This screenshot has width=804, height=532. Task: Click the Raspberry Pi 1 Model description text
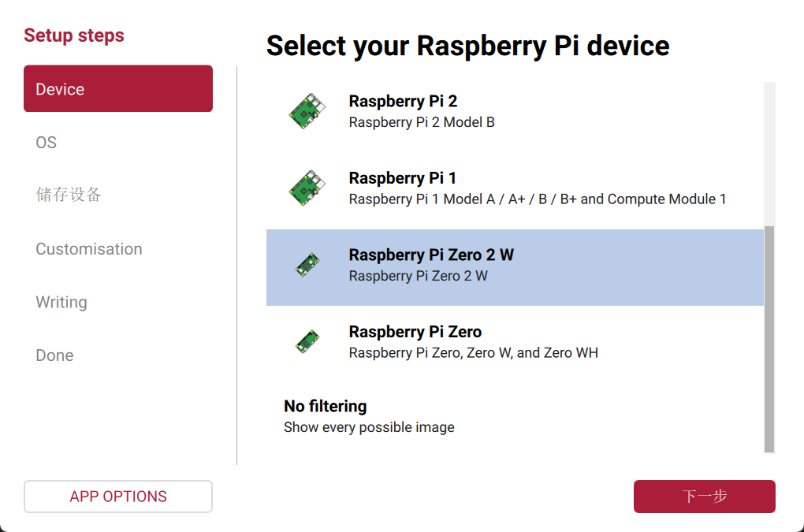(538, 199)
